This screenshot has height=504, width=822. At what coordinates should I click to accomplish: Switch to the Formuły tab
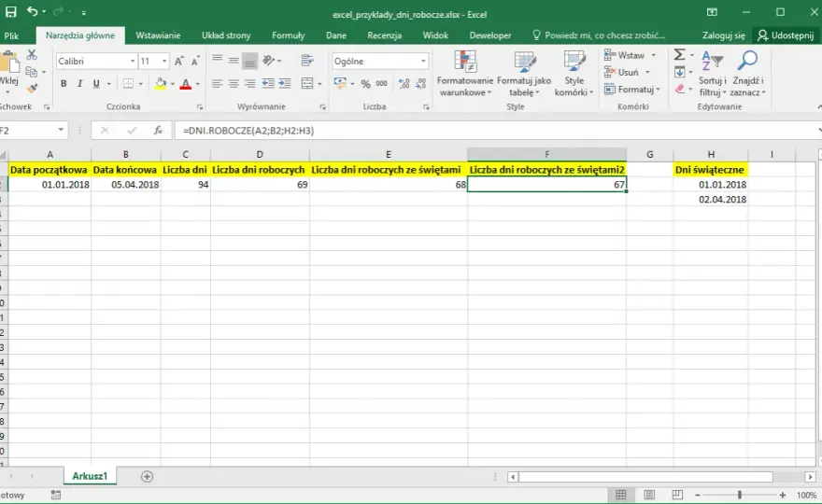[x=288, y=35]
